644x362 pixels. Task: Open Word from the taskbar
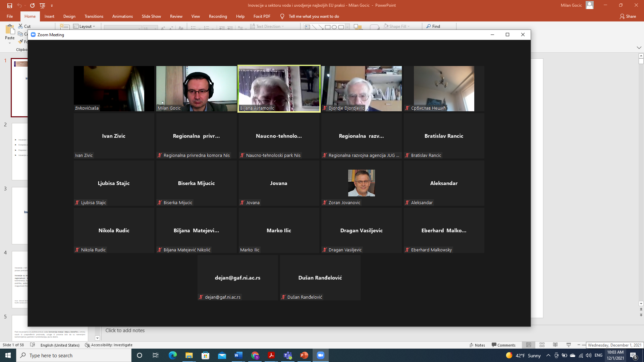[x=238, y=355]
